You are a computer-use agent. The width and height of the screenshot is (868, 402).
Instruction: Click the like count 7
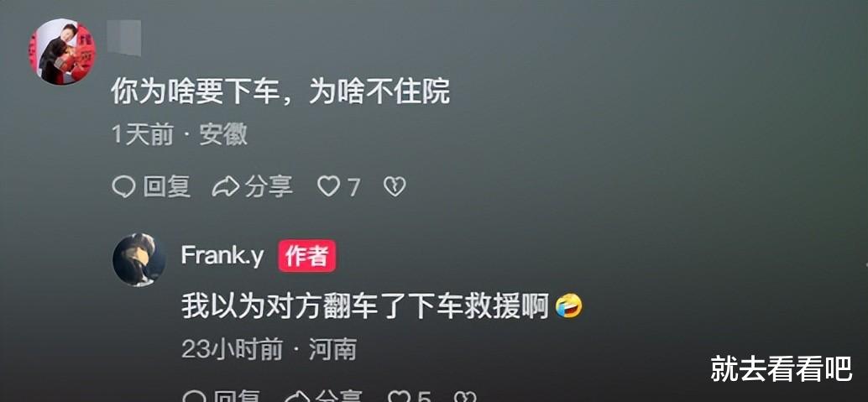[x=353, y=188]
